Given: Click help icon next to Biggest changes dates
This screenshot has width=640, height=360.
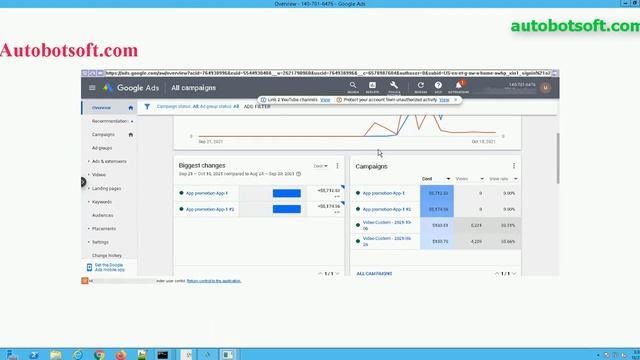Looking at the screenshot, I should [x=298, y=174].
